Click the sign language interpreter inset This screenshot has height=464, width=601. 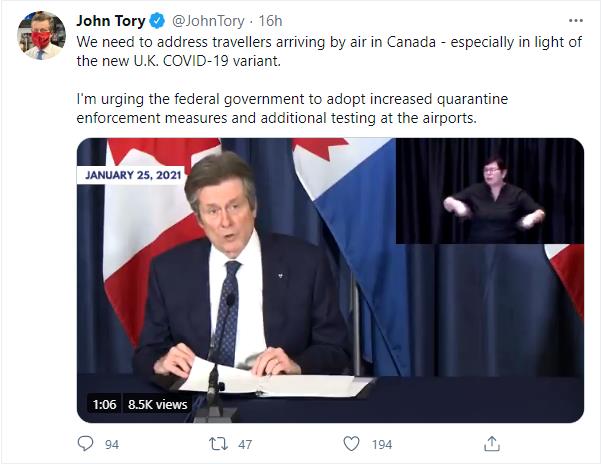[489, 190]
